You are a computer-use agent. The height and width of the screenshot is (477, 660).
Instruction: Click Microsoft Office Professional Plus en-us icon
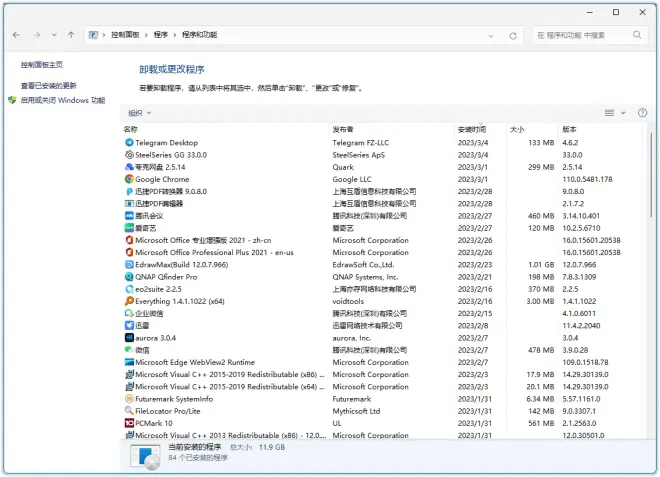pos(129,253)
